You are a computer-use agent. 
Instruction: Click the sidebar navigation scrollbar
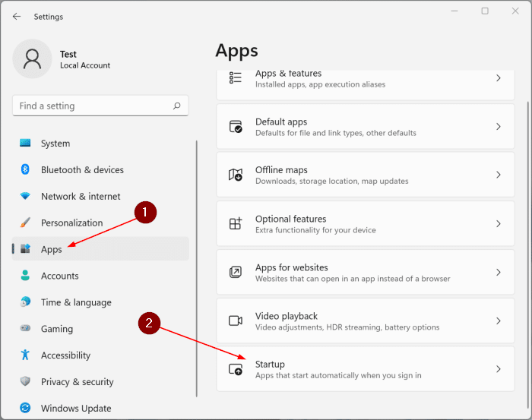pos(196,268)
